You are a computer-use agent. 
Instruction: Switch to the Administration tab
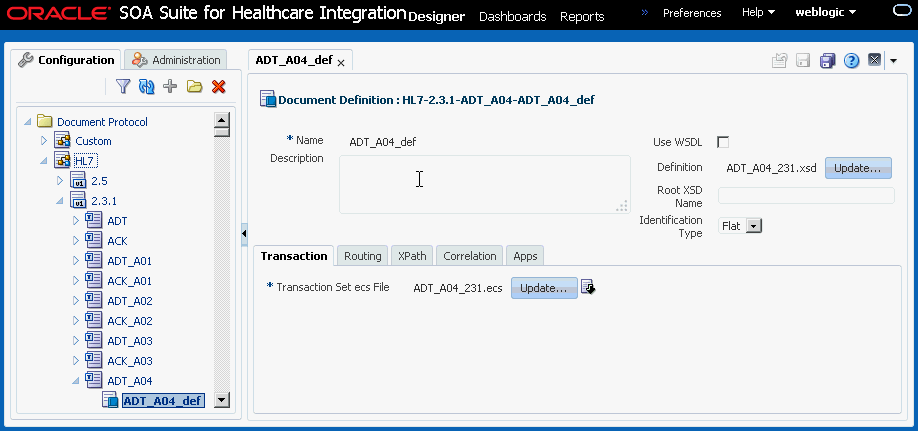click(176, 60)
